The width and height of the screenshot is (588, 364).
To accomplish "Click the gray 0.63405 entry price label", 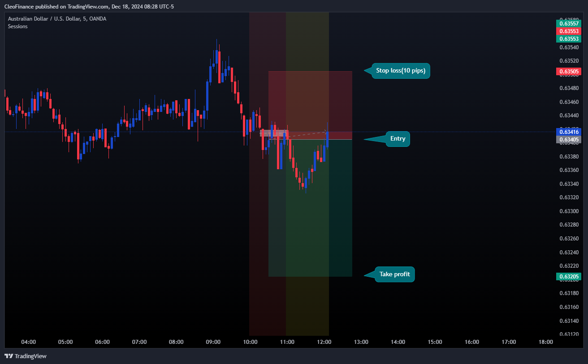I will [568, 140].
